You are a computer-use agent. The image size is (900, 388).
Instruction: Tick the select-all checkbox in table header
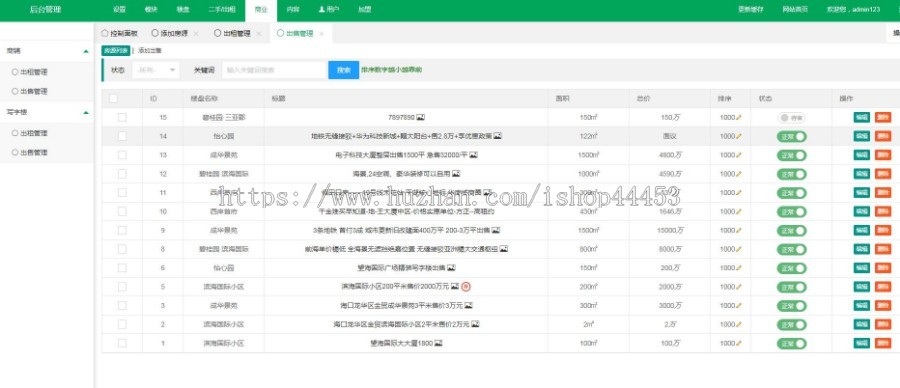coord(114,99)
